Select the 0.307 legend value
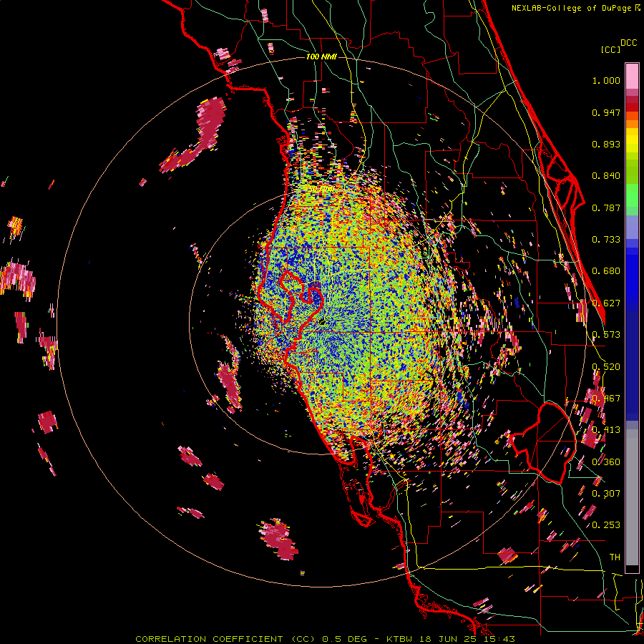 click(x=606, y=494)
